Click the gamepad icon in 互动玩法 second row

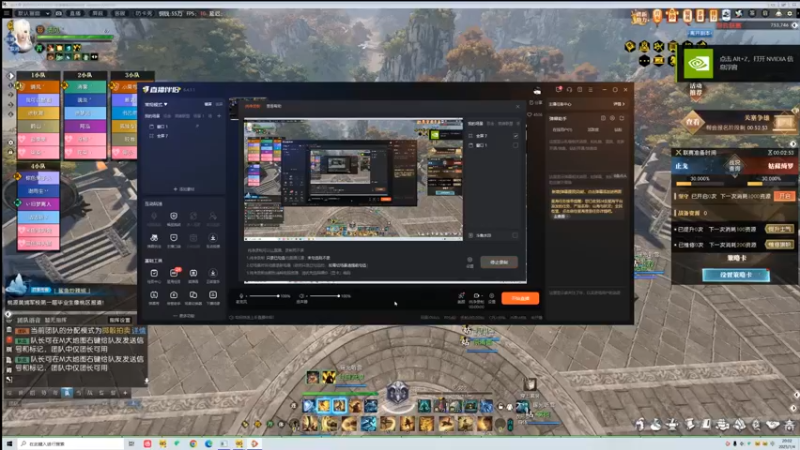point(154,240)
